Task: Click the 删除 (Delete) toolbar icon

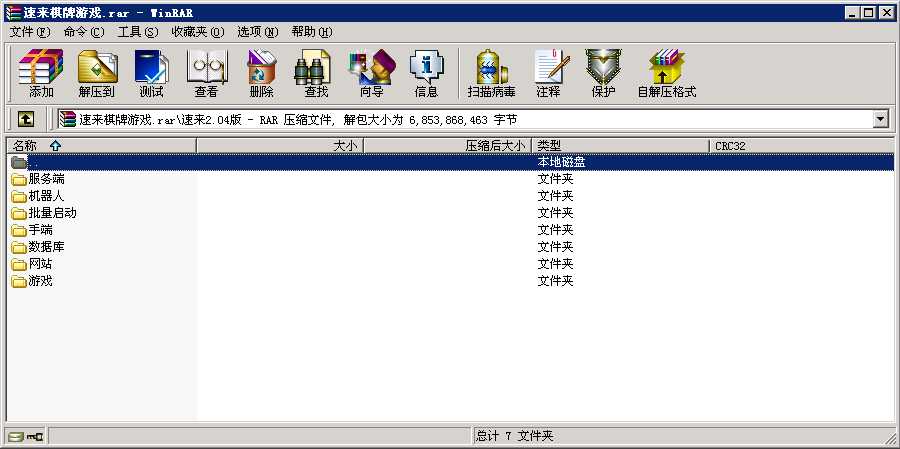Action: coord(262,73)
